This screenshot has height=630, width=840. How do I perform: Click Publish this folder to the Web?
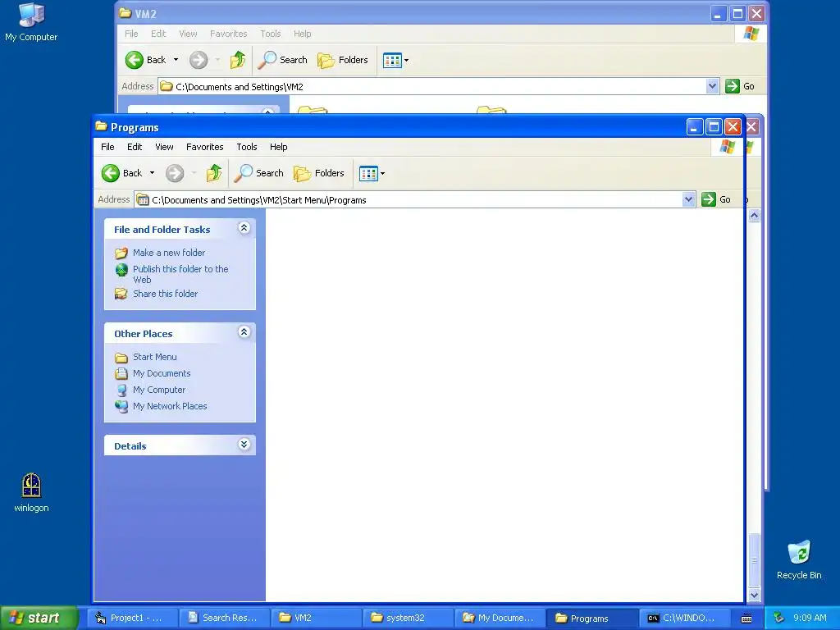180,274
